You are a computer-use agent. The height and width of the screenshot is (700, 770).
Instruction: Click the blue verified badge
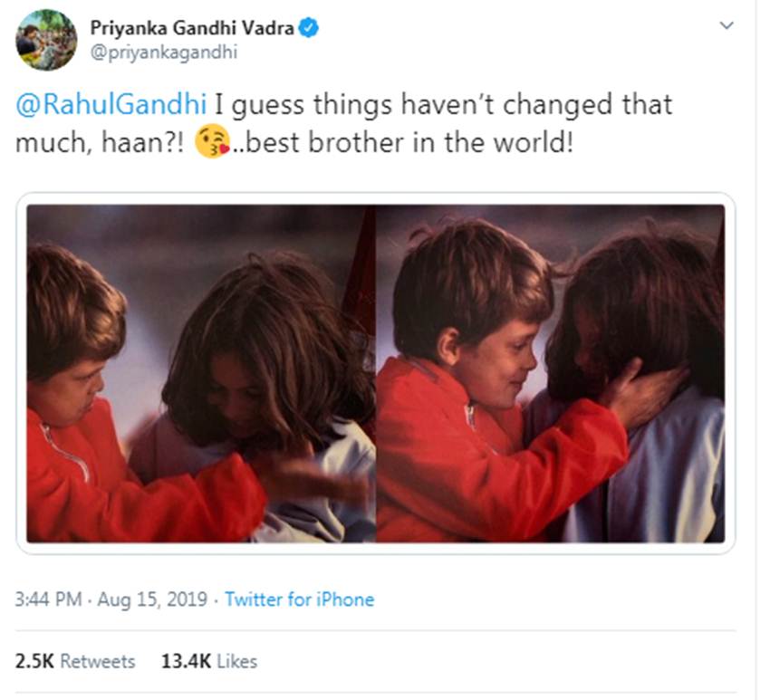310,29
